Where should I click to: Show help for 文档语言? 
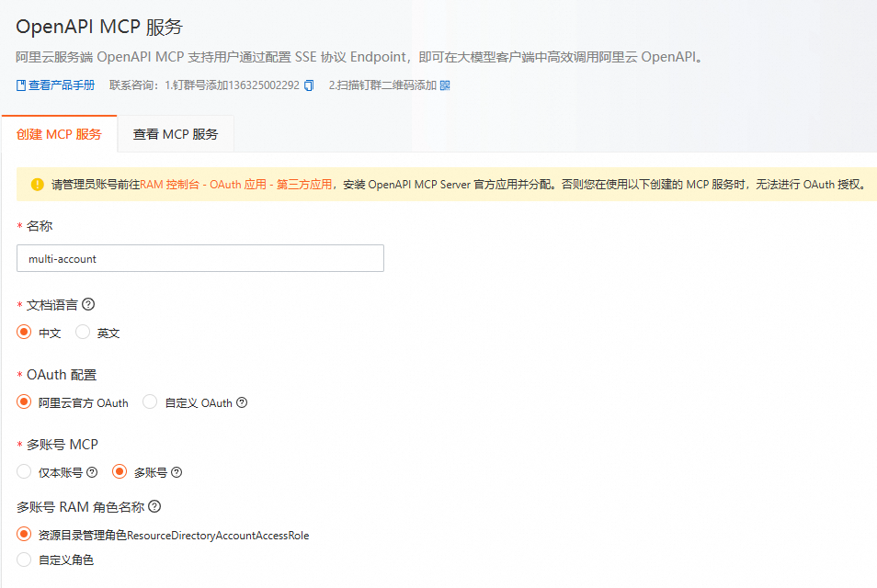pyautogui.click(x=88, y=305)
